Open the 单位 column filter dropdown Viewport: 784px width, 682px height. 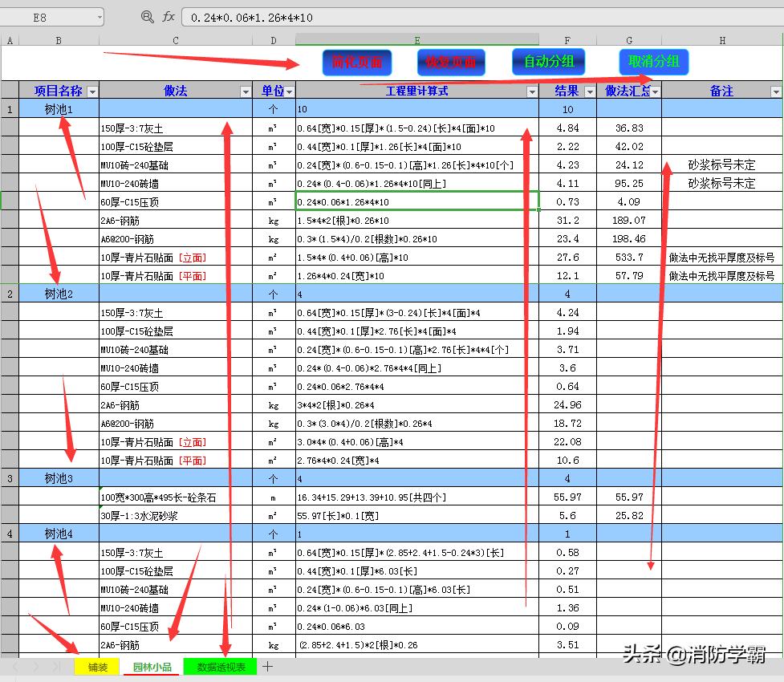[287, 91]
